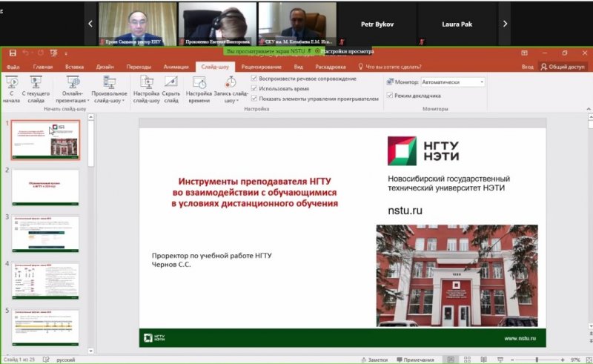Toggle Использовать время checkbox
593x364 pixels.
click(254, 88)
